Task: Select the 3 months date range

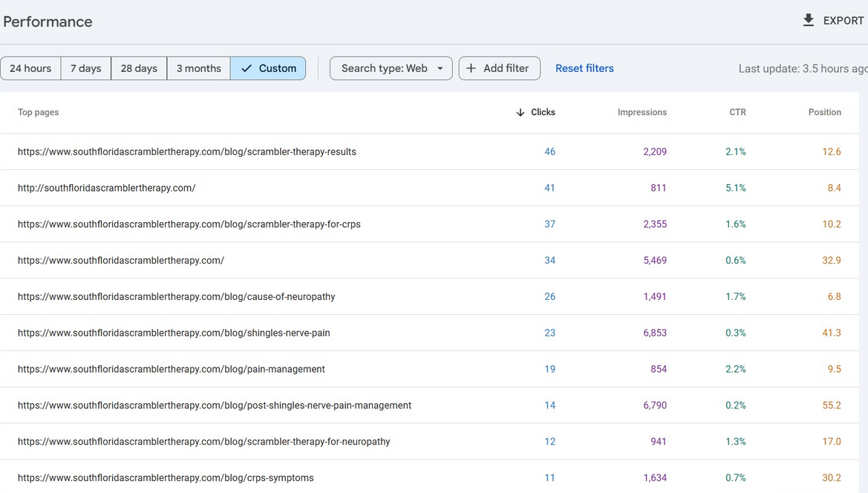Action: coord(199,68)
